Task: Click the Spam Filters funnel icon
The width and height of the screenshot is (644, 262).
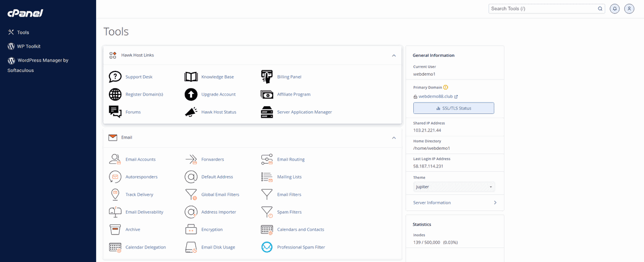Action: [267, 212]
